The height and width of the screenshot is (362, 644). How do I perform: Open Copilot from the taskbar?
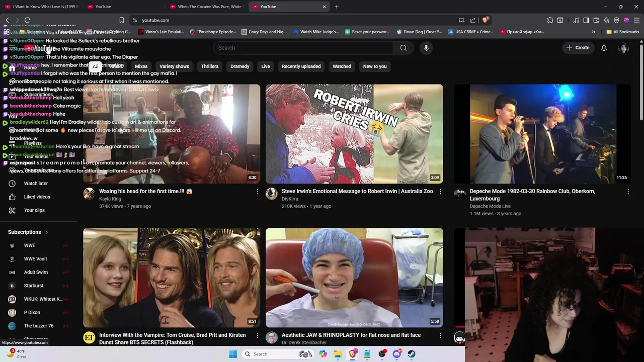pos(323,354)
